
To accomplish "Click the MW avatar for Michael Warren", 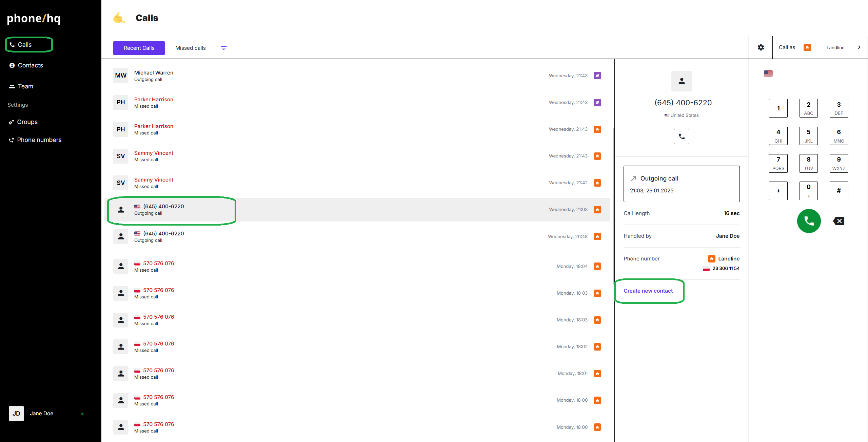I will tap(121, 76).
